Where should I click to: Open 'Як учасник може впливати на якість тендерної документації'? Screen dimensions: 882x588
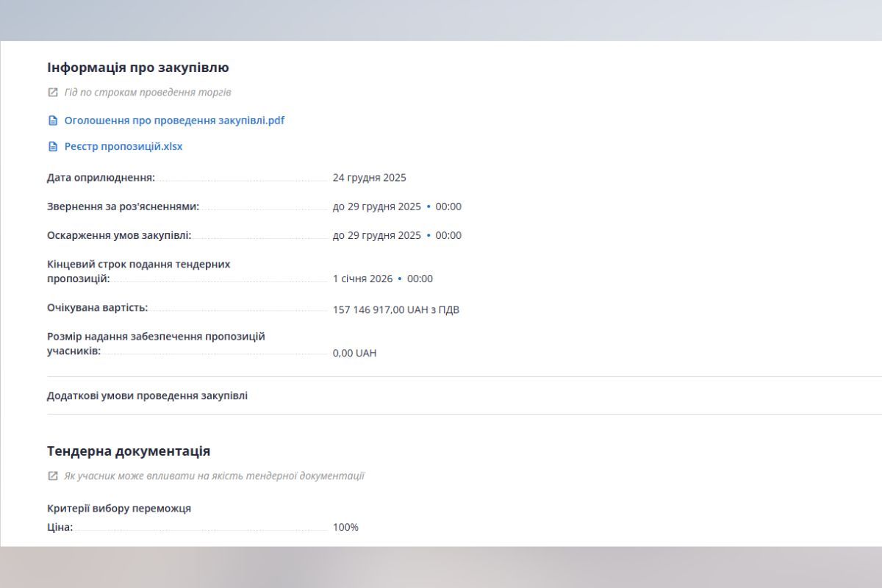pyautogui.click(x=214, y=476)
